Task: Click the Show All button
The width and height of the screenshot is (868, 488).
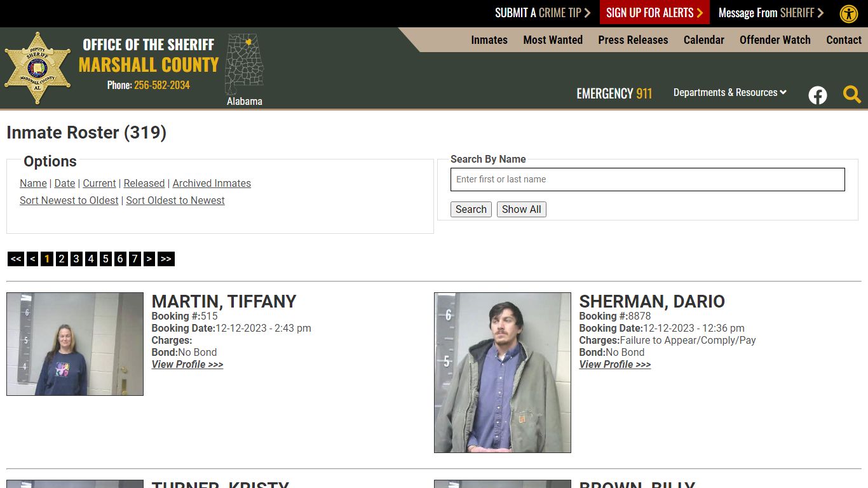Action: click(522, 209)
